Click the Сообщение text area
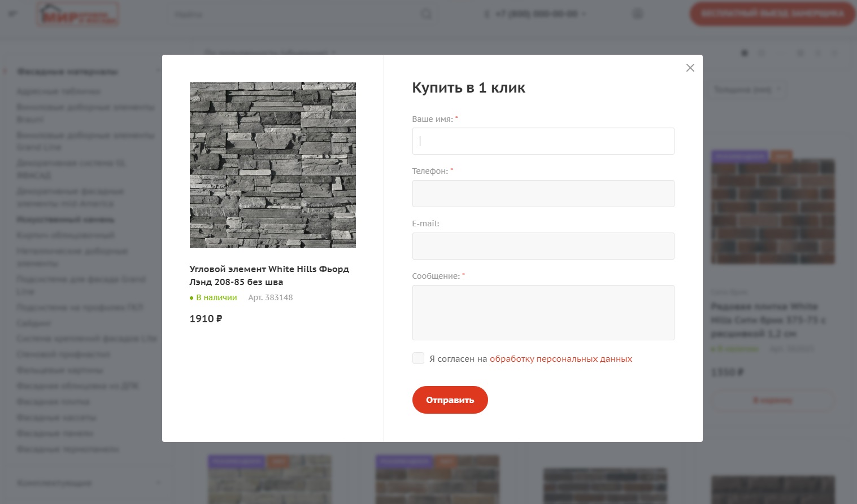 543,313
